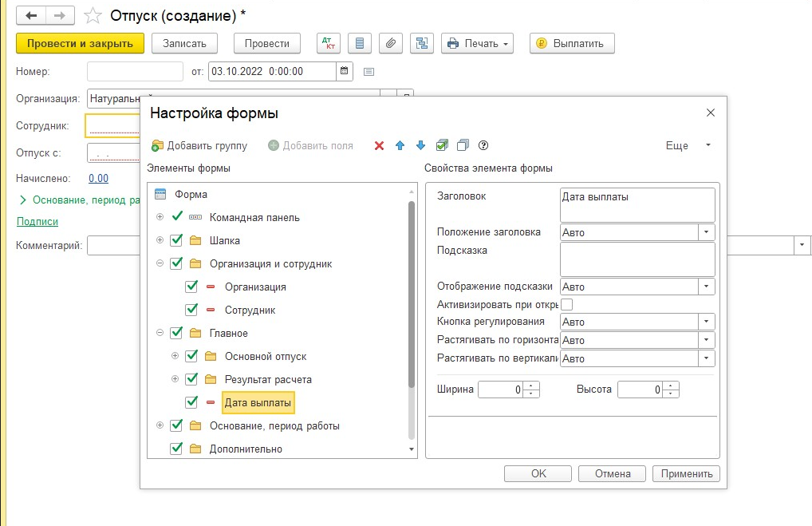Collapse the Главное tree node
The width and height of the screenshot is (812, 526).
point(160,333)
